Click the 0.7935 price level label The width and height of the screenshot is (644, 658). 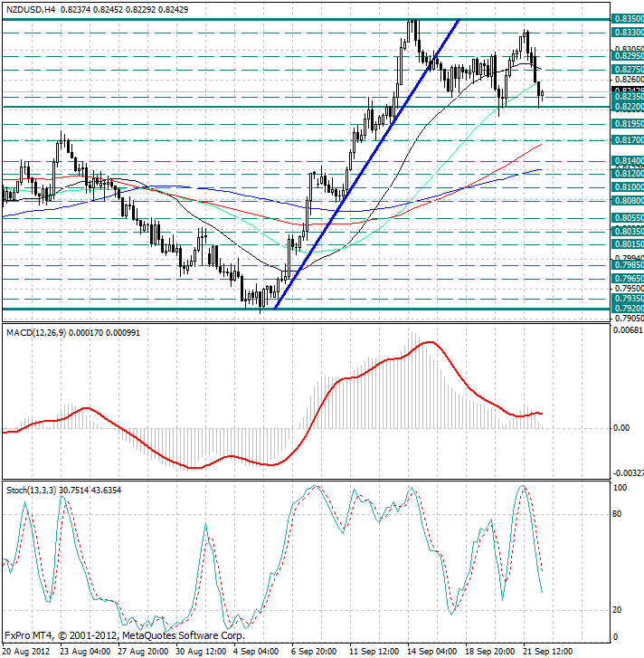tap(628, 299)
